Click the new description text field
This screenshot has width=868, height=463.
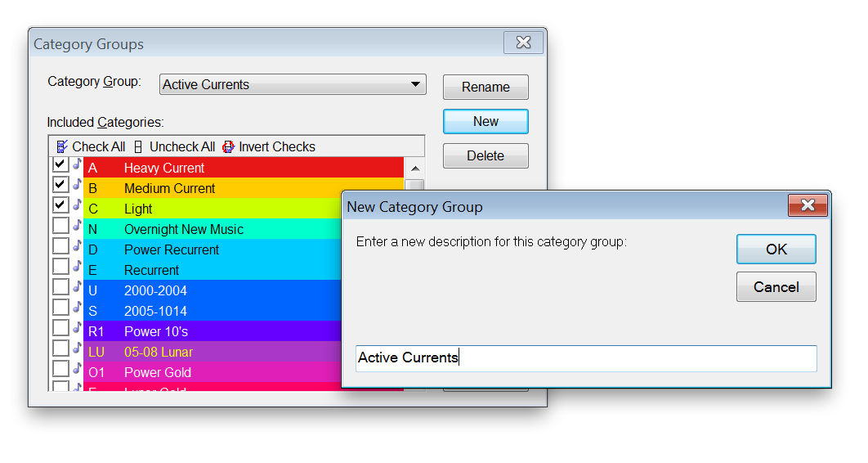click(x=585, y=358)
